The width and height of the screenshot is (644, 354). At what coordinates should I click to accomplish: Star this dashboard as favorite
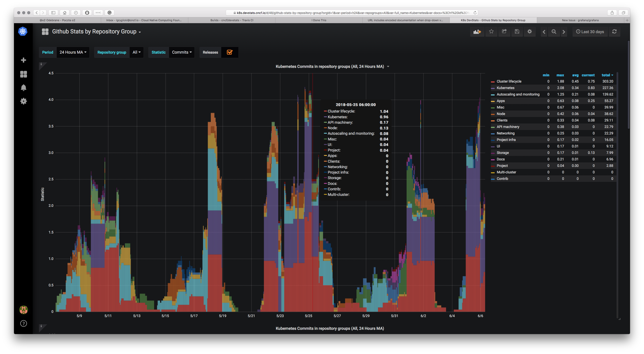(491, 32)
